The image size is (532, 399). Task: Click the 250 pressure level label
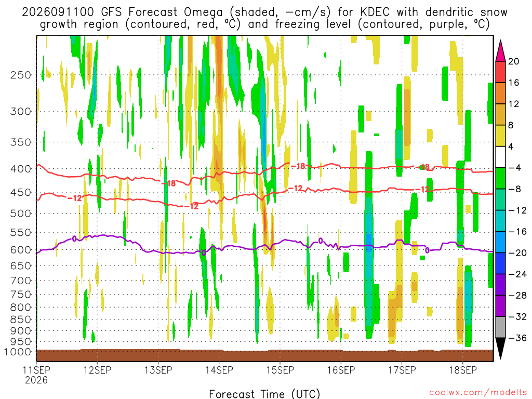click(21, 75)
